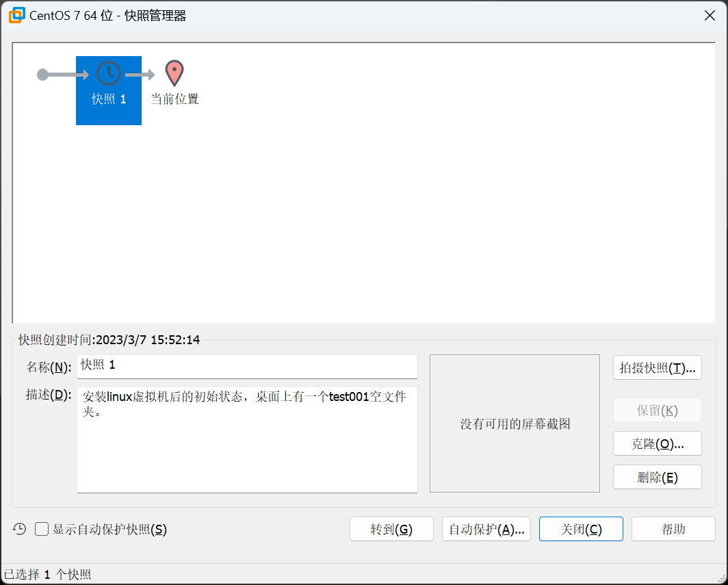Screen dimensions: 728x585
Task: Click the 已选择 1 个快照 status text
Action: (47, 574)
